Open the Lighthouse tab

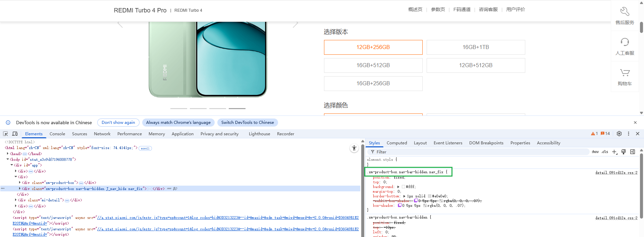tap(259, 134)
